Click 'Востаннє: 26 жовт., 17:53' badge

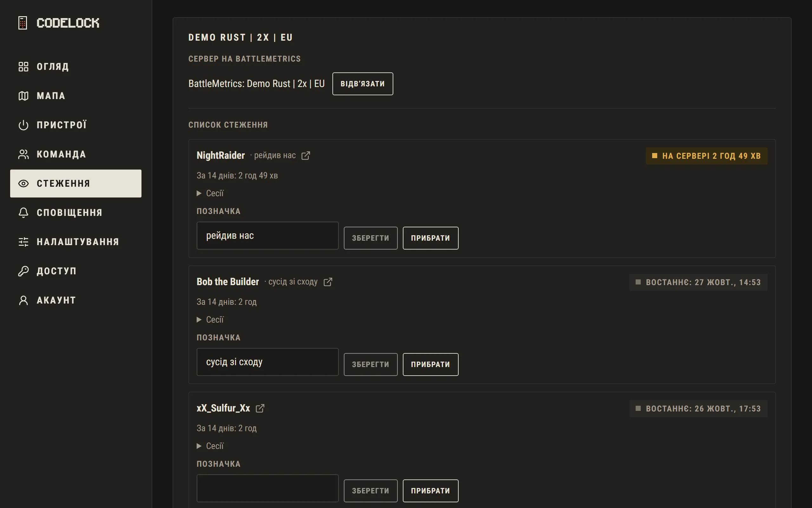pyautogui.click(x=698, y=409)
